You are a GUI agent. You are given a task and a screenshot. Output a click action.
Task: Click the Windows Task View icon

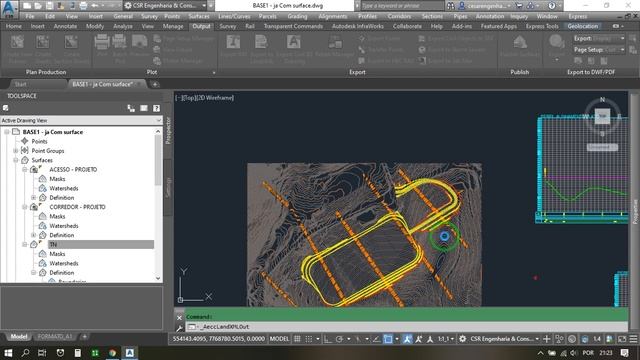click(42, 353)
